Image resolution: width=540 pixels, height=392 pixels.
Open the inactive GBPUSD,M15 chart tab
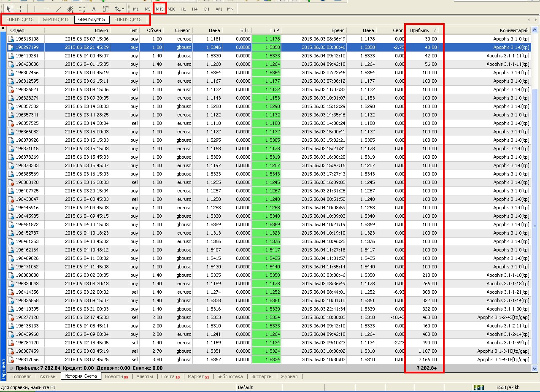(56, 19)
